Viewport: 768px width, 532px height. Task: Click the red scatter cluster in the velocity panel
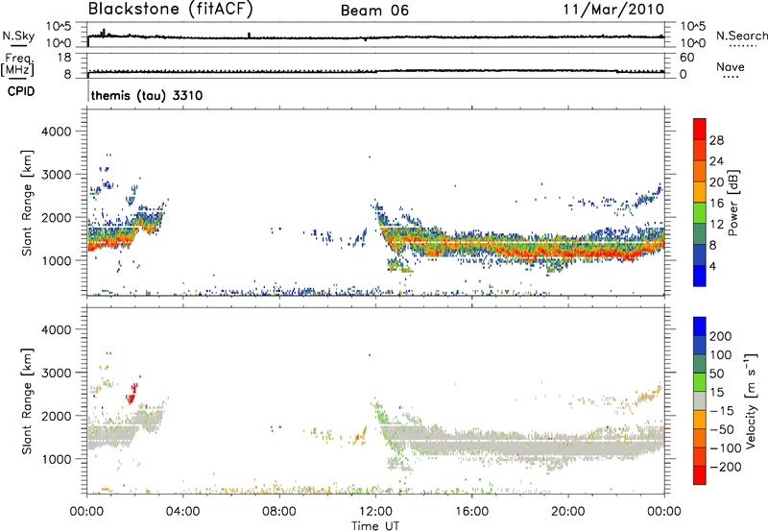(x=132, y=394)
